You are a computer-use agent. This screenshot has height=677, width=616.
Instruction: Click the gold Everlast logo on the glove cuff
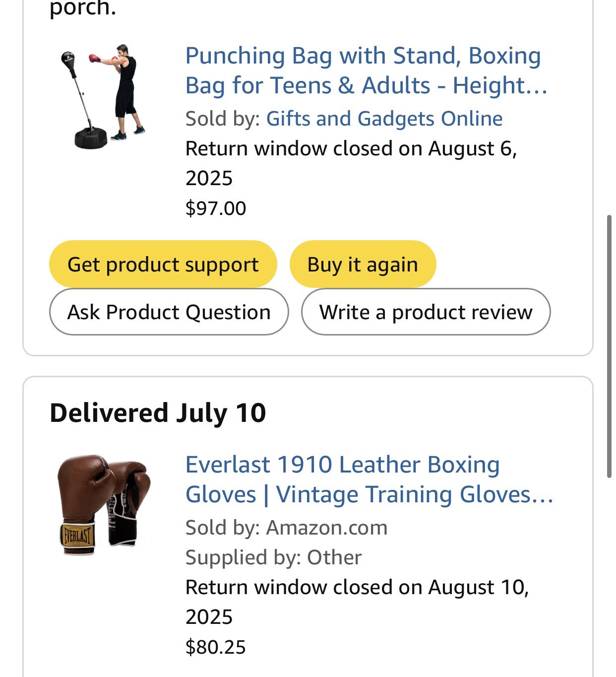[x=77, y=537]
